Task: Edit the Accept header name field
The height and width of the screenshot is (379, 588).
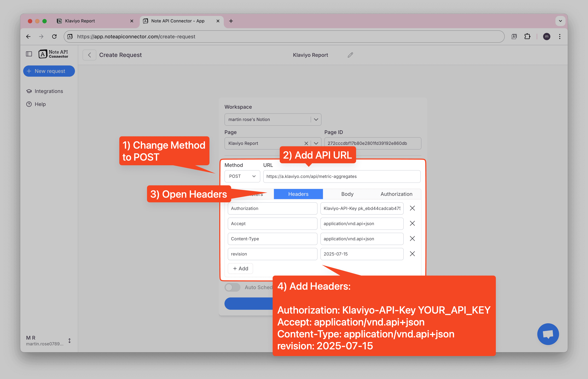Action: tap(272, 223)
